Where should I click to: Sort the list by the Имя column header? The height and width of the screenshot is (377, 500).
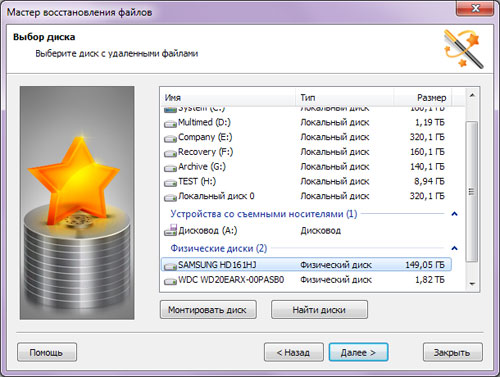point(228,98)
